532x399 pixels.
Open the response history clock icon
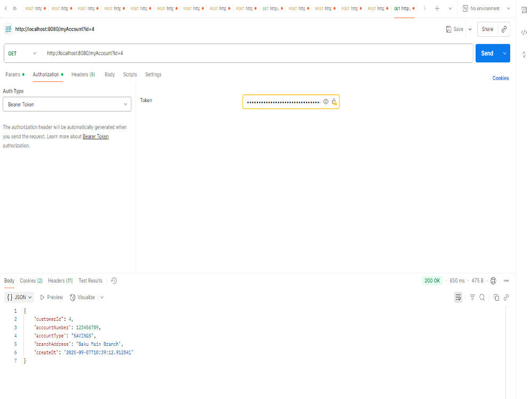pos(114,280)
